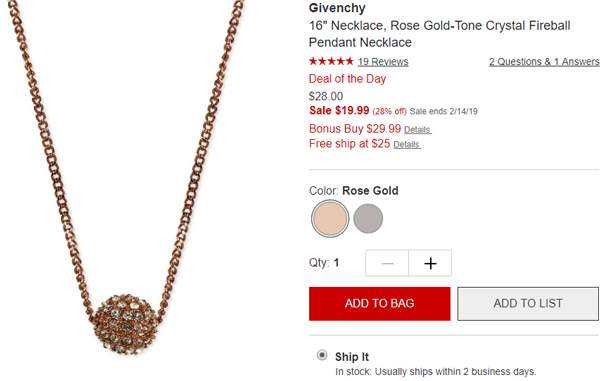Click the Sale $19.99 price

[x=339, y=111]
